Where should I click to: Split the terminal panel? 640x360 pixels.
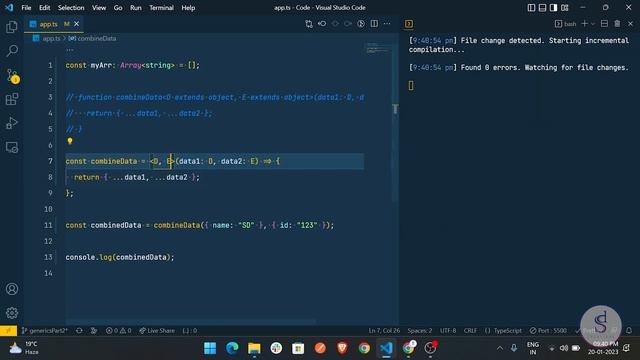tap(604, 24)
